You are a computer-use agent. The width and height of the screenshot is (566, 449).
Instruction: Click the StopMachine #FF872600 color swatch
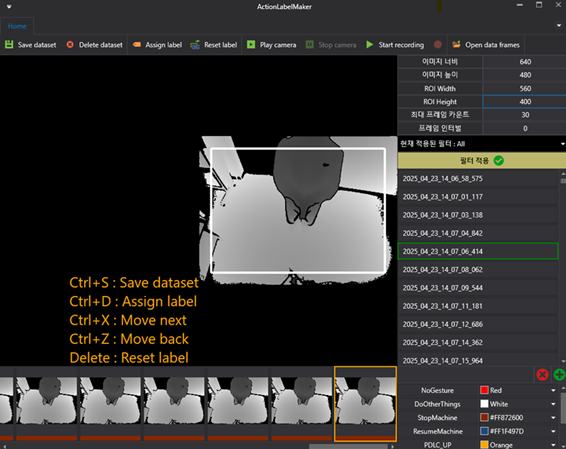tap(484, 418)
